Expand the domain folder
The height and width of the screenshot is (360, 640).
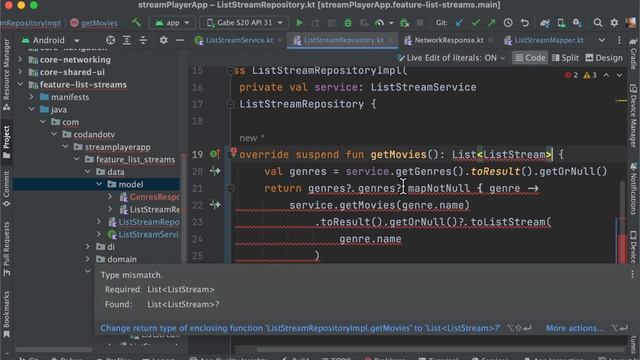[x=88, y=259]
